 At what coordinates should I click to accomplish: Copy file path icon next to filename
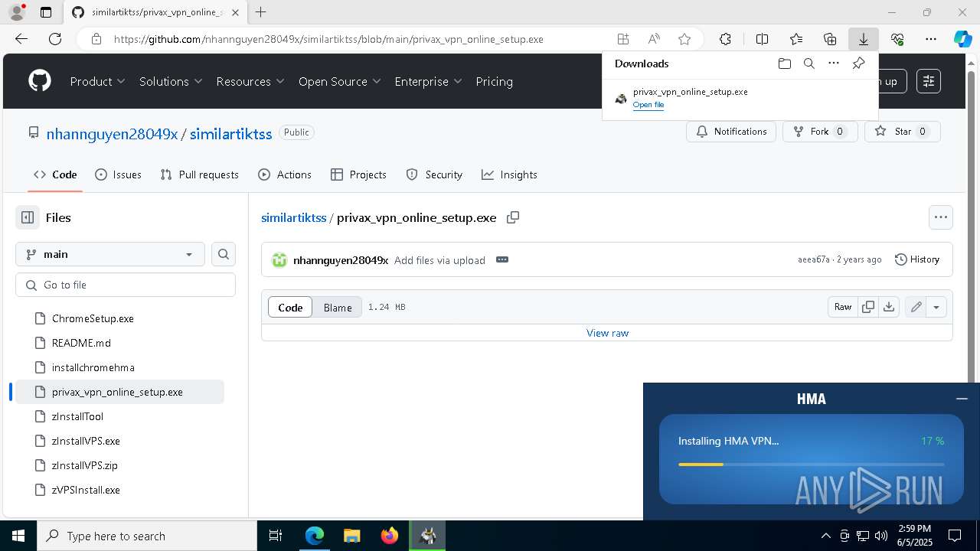pyautogui.click(x=513, y=217)
